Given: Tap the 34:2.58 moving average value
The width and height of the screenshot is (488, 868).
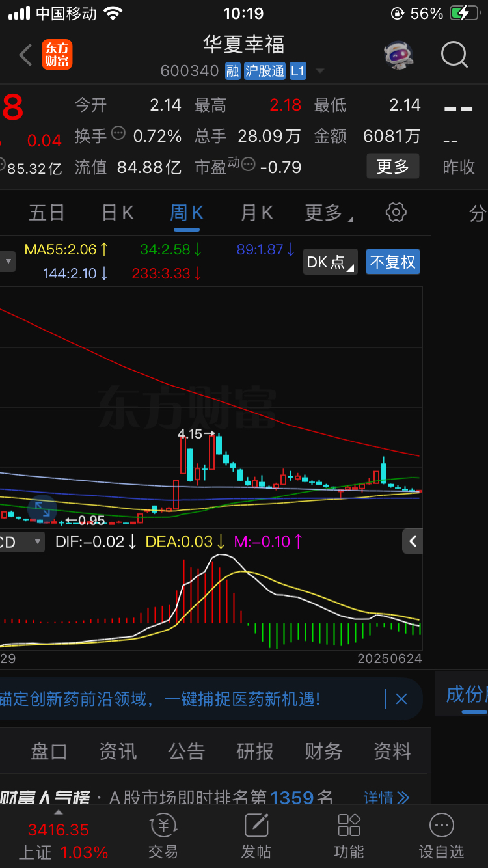Looking at the screenshot, I should click(171, 249).
